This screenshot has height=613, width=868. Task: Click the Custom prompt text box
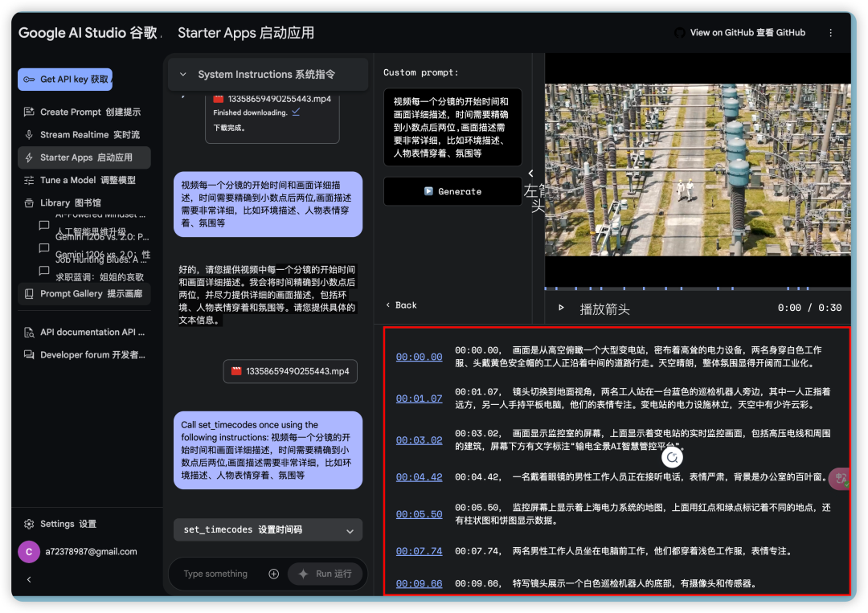point(452,127)
